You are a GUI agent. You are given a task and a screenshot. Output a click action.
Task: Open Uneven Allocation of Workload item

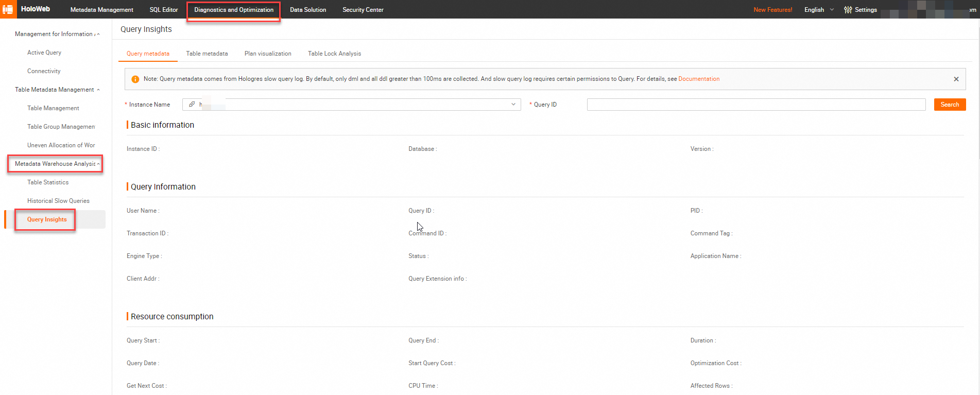click(x=61, y=145)
